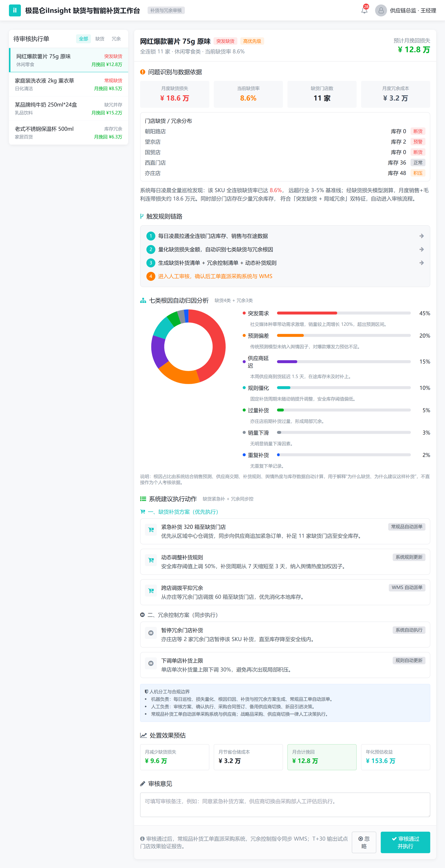445x868 pixels.
Task: Click the 国贸店 row 断货 status badge
Action: (418, 152)
